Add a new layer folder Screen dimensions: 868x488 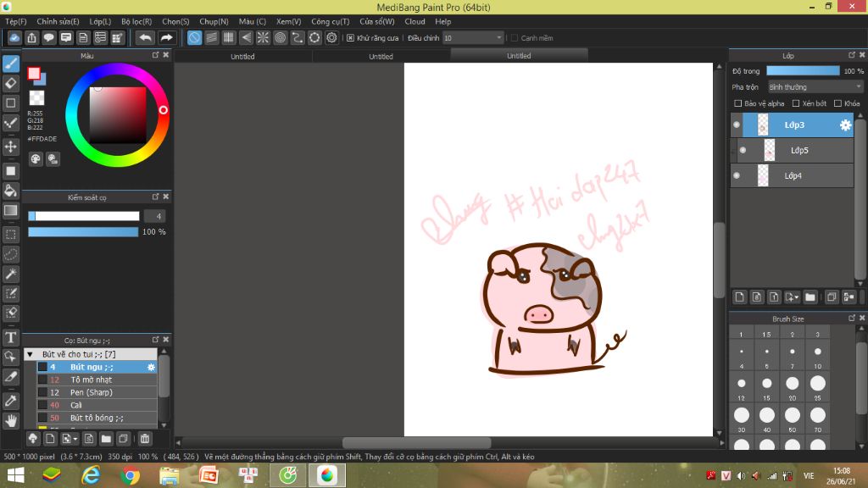[810, 297]
